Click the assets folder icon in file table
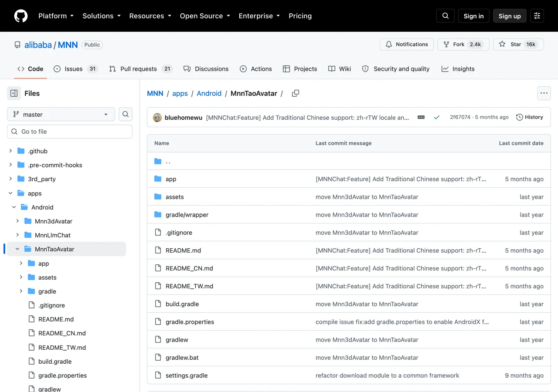 coord(158,197)
